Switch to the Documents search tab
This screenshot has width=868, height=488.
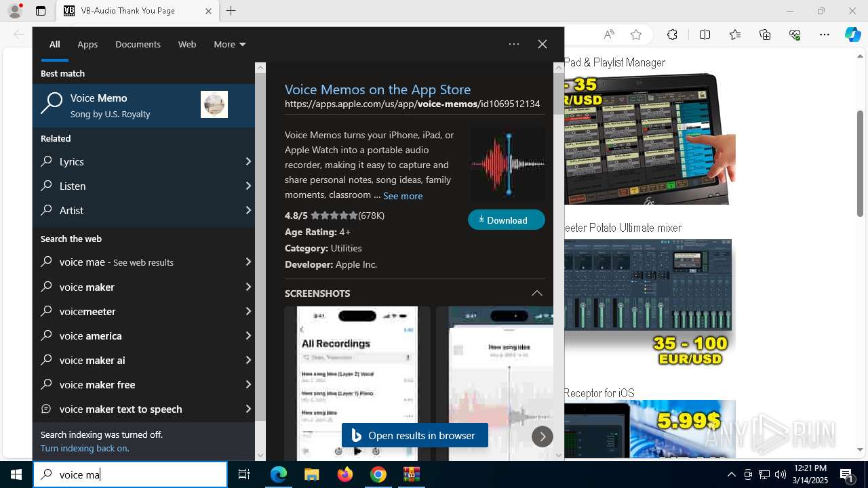pos(138,44)
